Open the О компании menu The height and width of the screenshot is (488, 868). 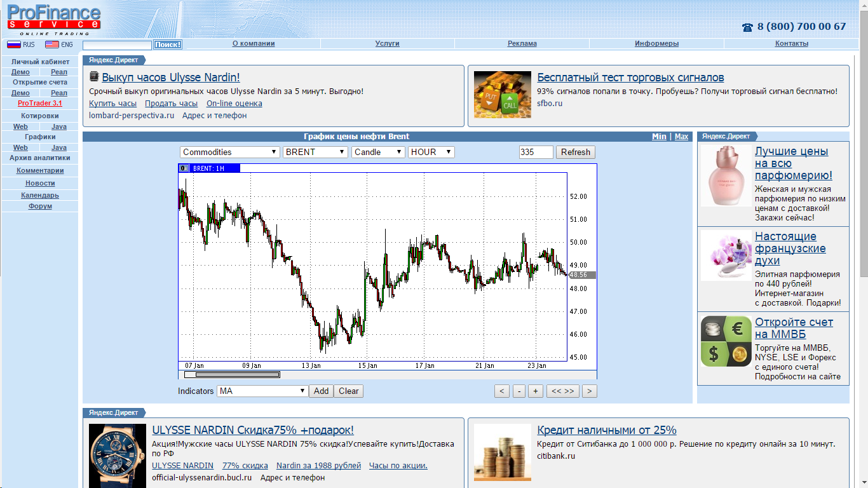click(254, 43)
